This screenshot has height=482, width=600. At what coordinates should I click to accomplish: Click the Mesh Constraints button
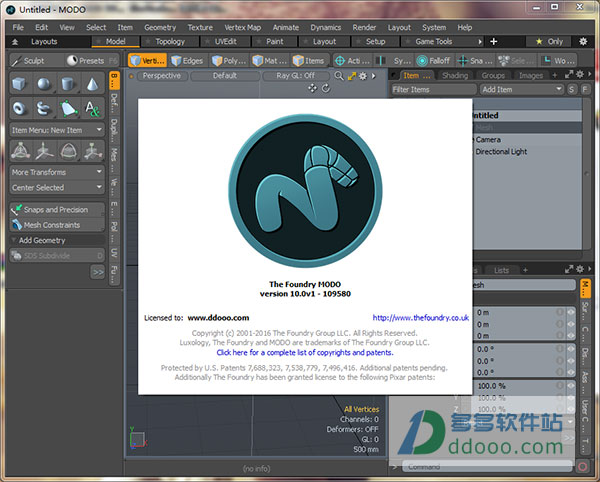coord(57,225)
